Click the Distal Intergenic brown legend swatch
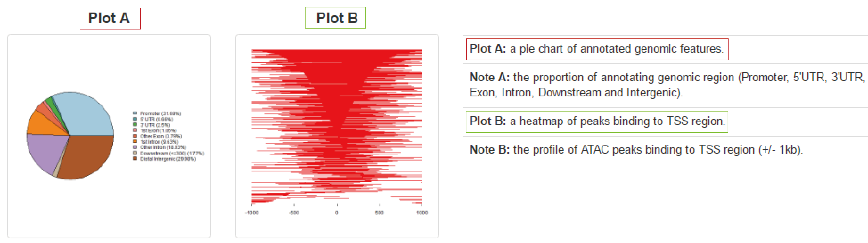Viewport: 868px width, 243px height. pyautogui.click(x=135, y=159)
